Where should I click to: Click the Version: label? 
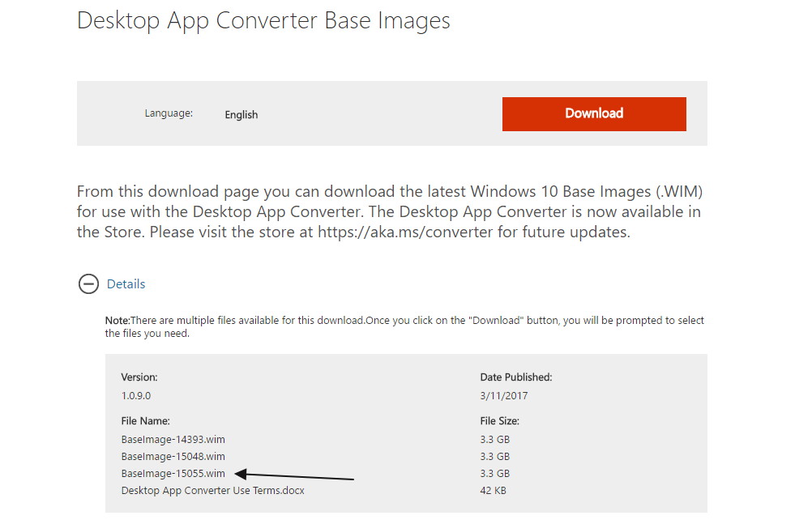click(x=139, y=377)
